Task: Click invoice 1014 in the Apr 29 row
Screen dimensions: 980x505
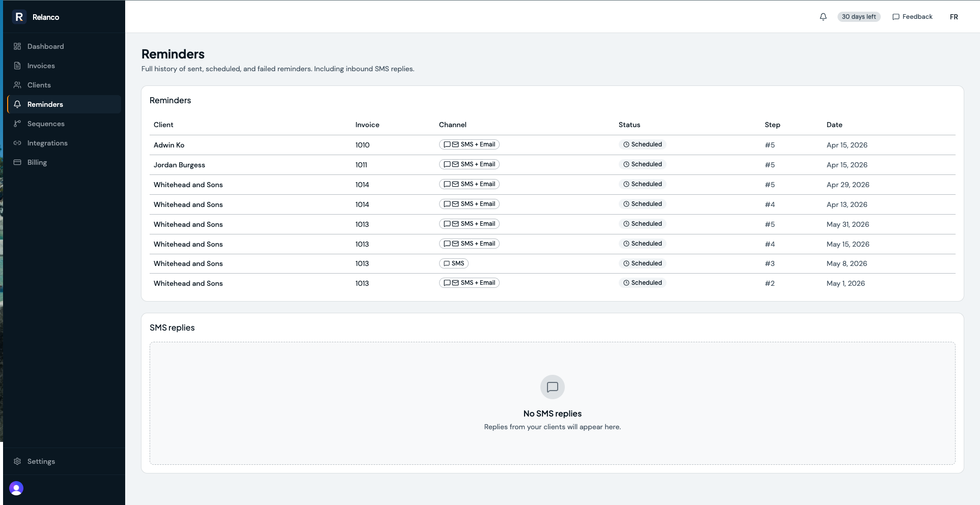Action: (x=362, y=185)
